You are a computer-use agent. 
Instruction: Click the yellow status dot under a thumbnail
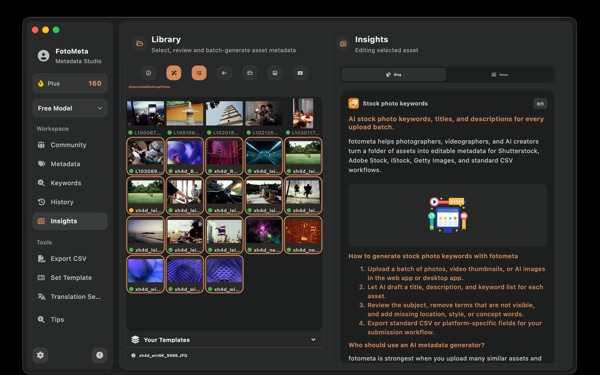click(131, 210)
